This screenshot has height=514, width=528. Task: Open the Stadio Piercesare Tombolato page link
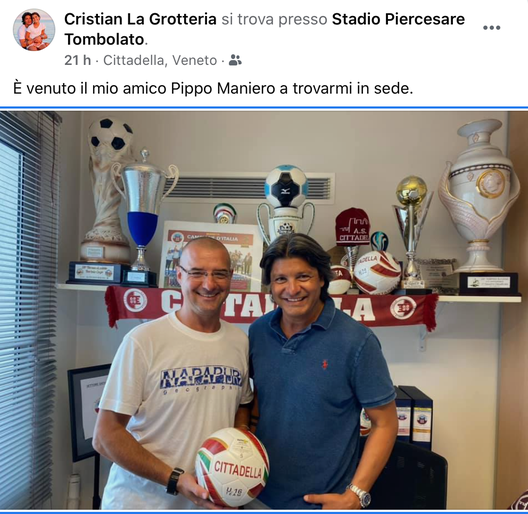[x=264, y=29]
